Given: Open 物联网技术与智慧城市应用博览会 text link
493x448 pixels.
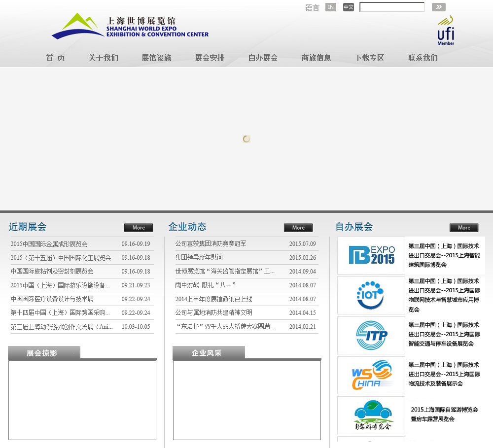Looking at the screenshot, I should point(444,295).
